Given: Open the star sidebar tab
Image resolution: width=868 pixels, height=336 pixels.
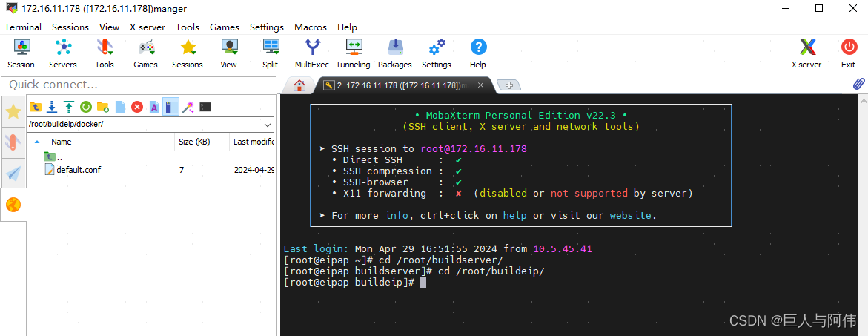Looking at the screenshot, I should point(13,112).
